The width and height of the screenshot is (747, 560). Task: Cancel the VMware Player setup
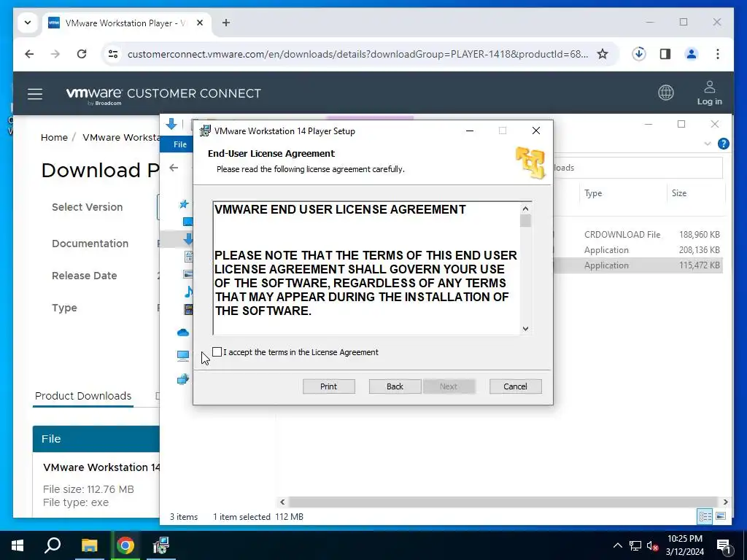click(516, 386)
